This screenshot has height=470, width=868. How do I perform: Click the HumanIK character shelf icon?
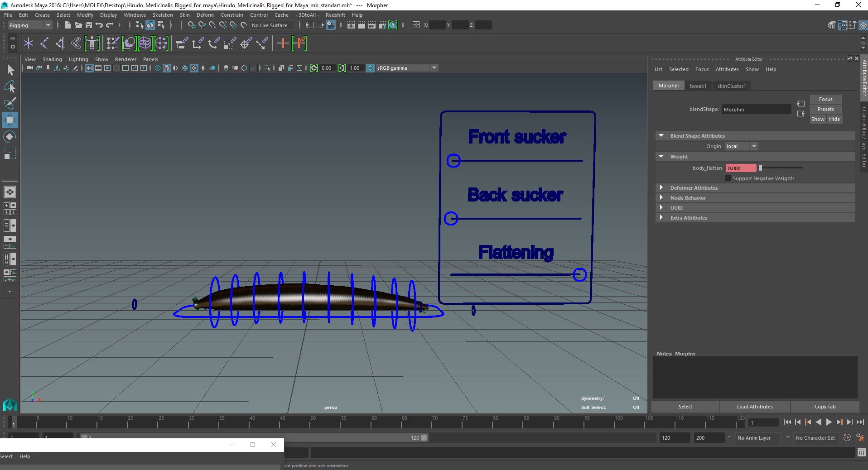pyautogui.click(x=92, y=43)
